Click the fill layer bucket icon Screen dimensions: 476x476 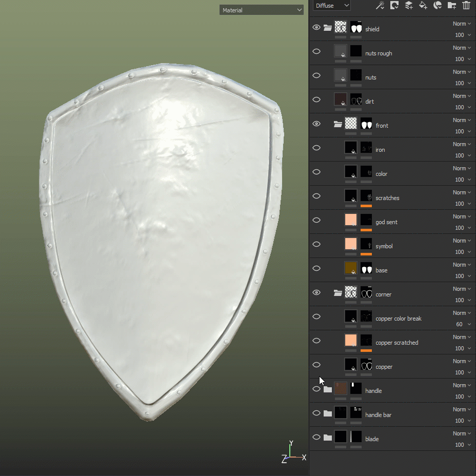pos(423,5)
